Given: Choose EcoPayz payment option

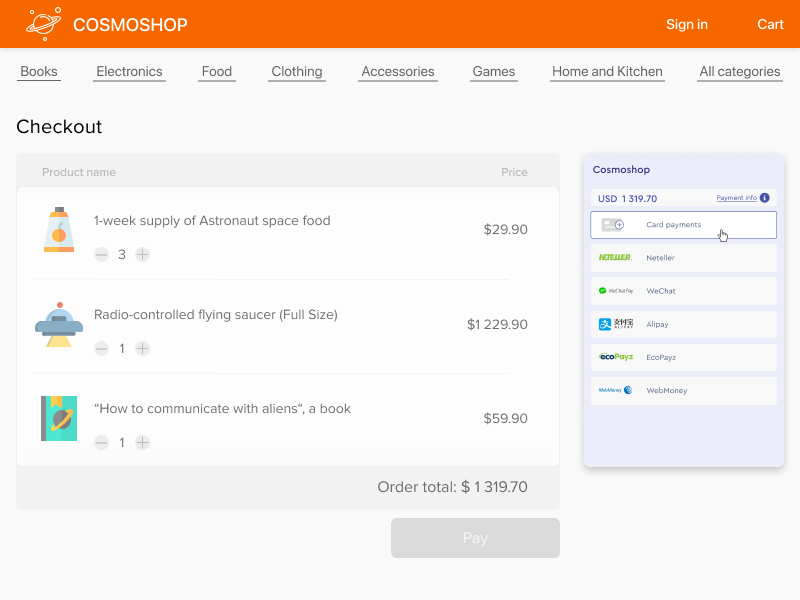Looking at the screenshot, I should click(683, 357).
